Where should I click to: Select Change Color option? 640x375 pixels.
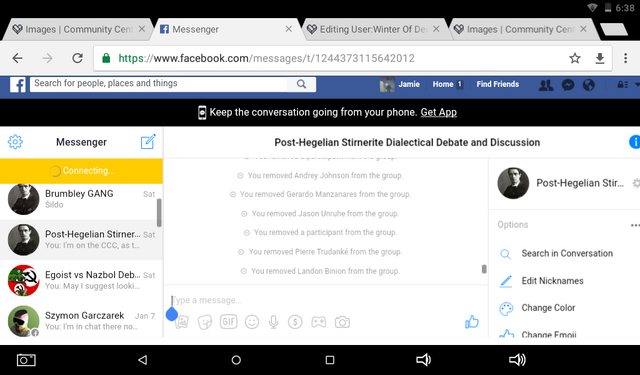pyautogui.click(x=548, y=308)
